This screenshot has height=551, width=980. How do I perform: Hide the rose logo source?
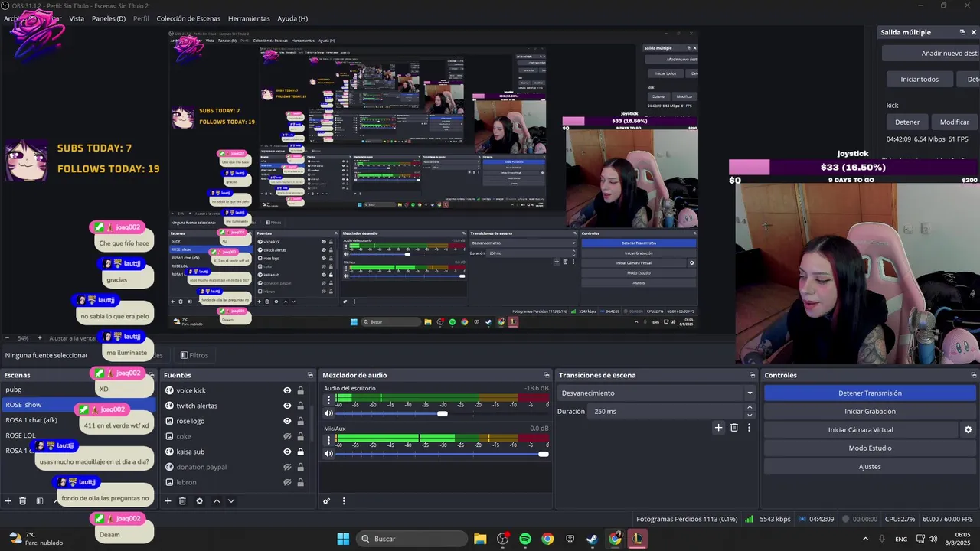coord(287,421)
